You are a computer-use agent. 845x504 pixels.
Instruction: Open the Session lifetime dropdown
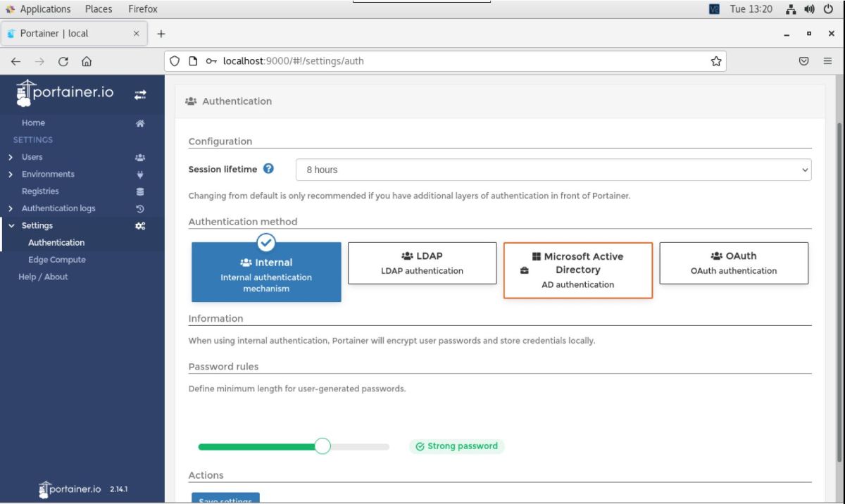(x=553, y=170)
